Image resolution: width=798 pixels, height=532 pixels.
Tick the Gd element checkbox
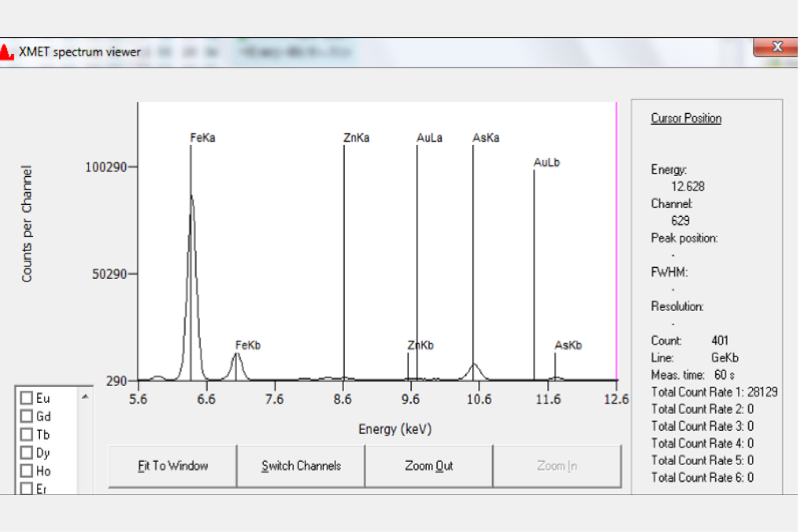(27, 416)
